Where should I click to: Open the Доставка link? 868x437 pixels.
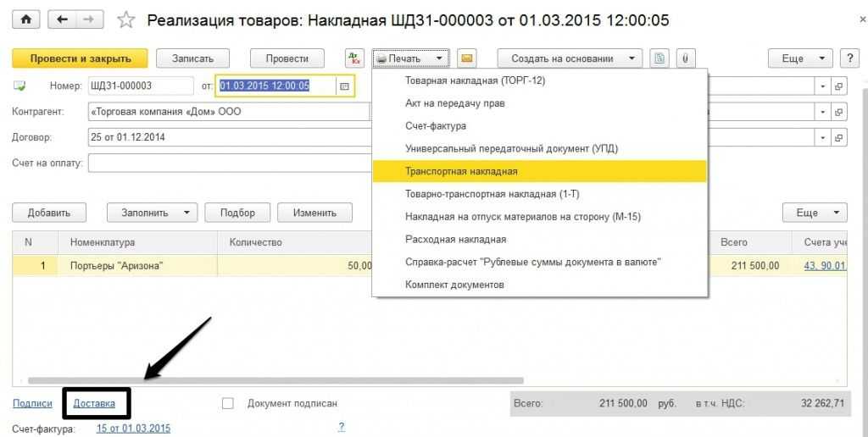(x=94, y=403)
